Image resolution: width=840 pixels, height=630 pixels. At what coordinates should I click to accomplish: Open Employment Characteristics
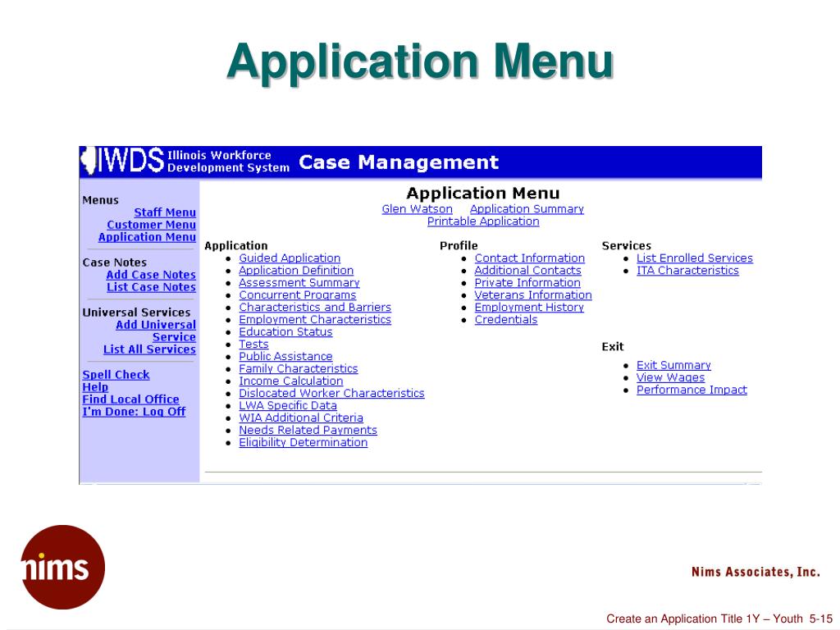315,320
